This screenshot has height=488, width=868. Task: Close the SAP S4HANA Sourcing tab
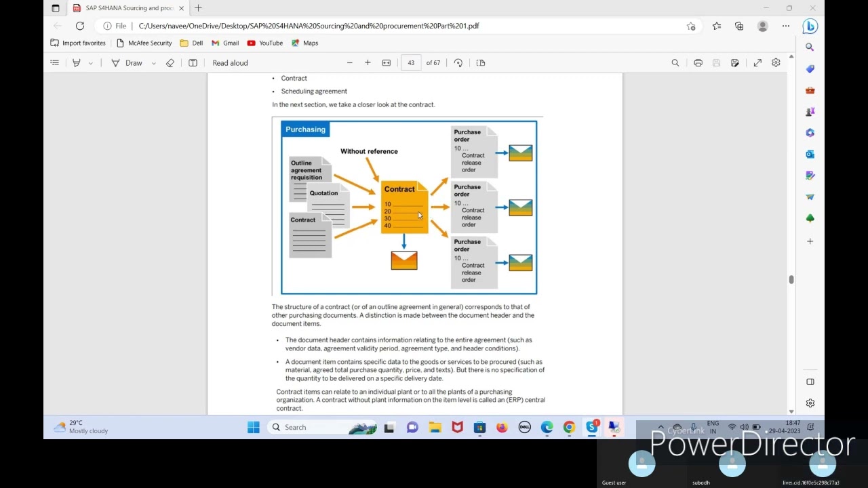pos(181,8)
